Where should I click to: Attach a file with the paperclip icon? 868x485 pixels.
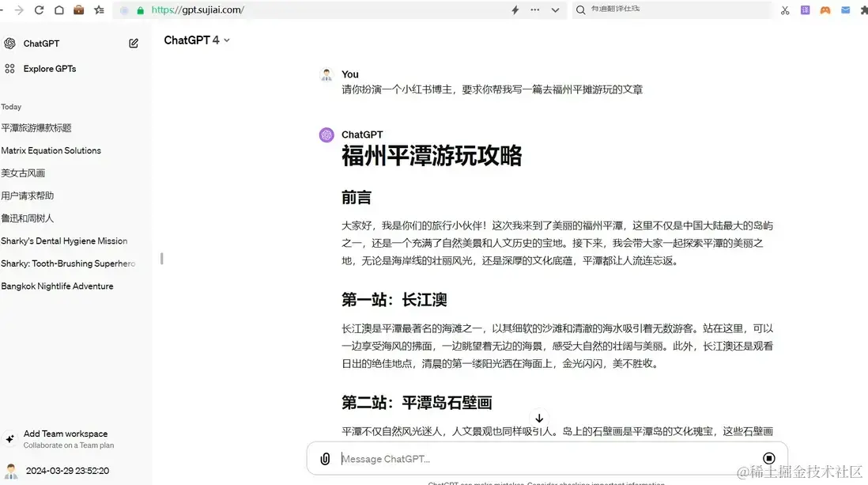tap(325, 458)
